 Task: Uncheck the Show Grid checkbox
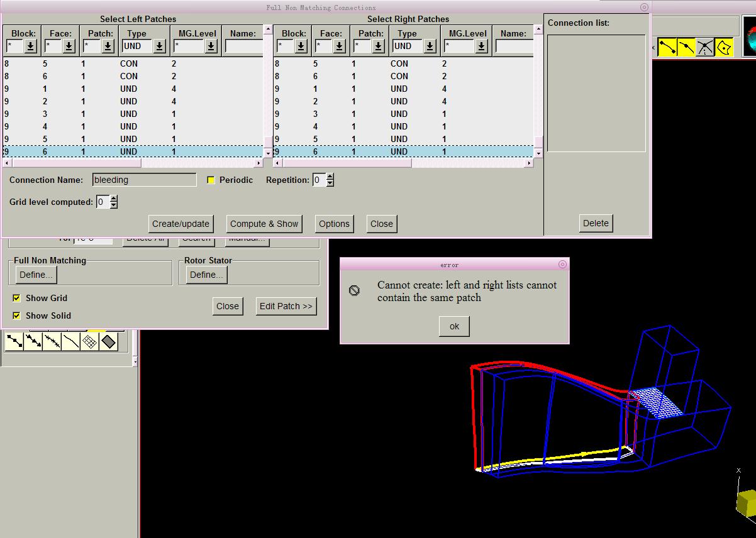(17, 298)
